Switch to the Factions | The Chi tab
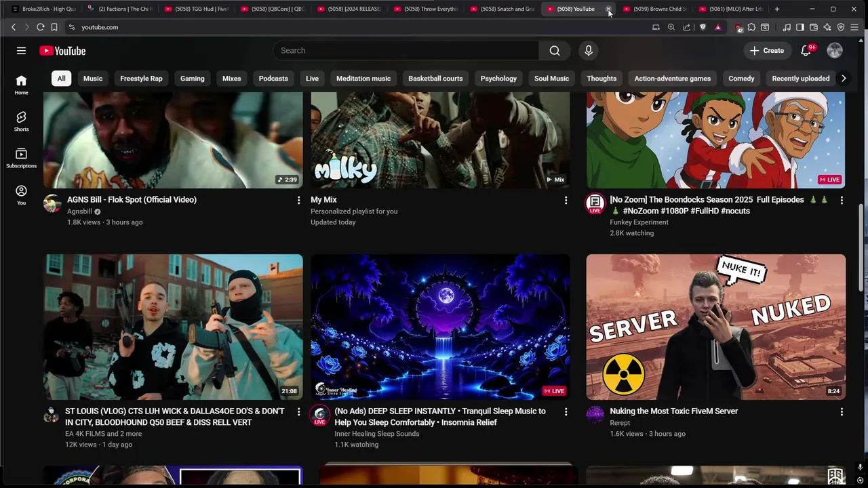This screenshot has height=488, width=868. (119, 9)
